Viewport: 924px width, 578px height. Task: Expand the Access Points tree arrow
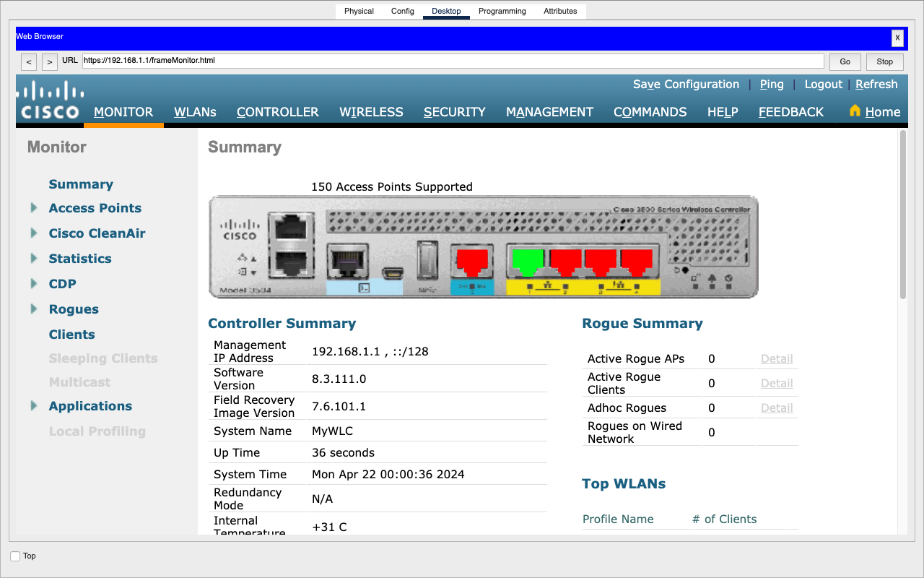coord(34,208)
